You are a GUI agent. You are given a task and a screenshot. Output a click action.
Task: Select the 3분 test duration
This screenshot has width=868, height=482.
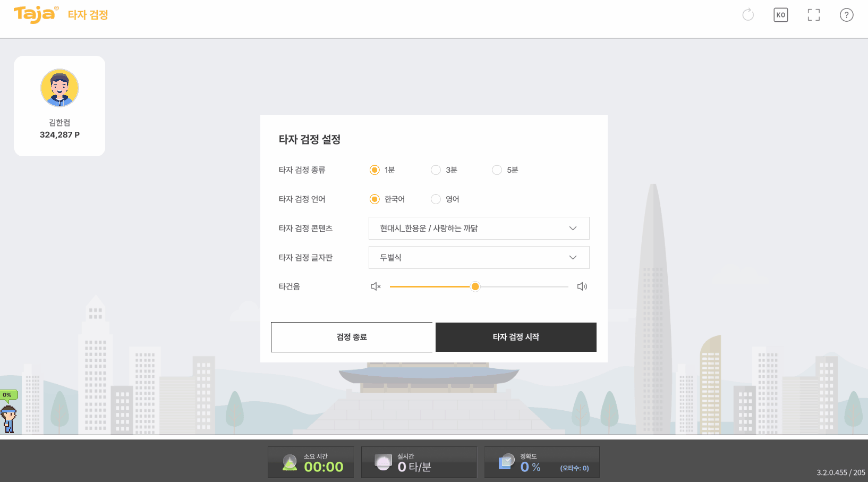[436, 170]
